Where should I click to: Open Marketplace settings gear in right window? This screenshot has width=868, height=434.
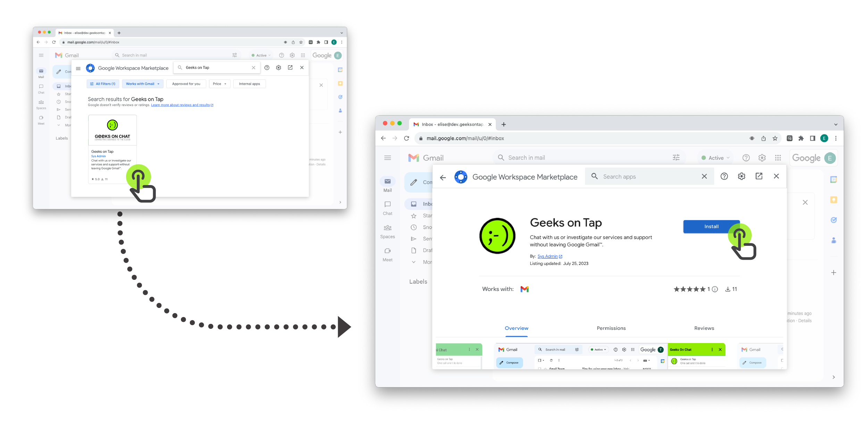[741, 176]
